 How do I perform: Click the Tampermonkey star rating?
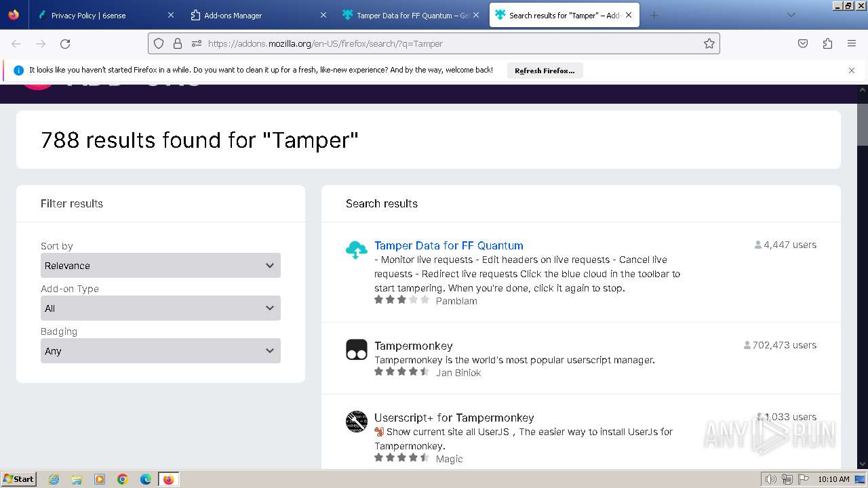pos(402,371)
